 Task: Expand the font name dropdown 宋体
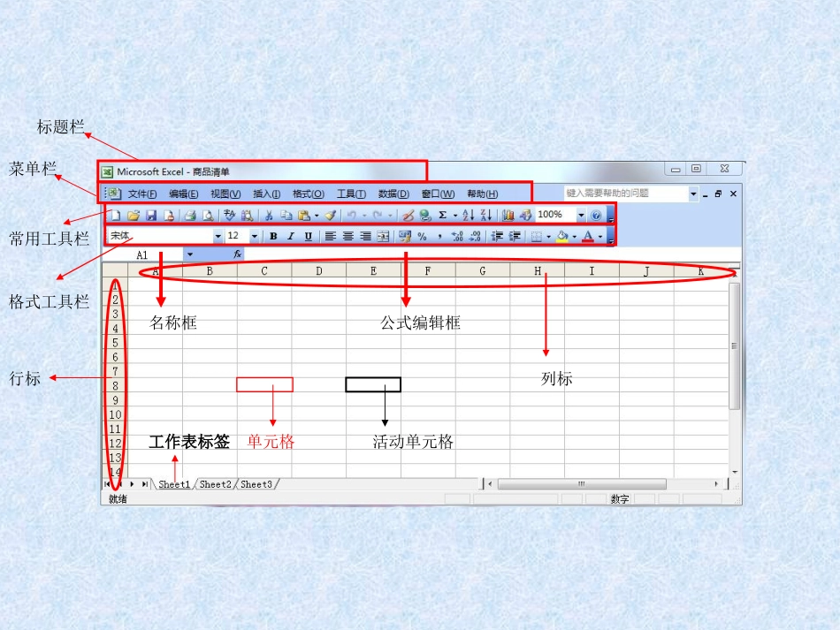coord(218,236)
